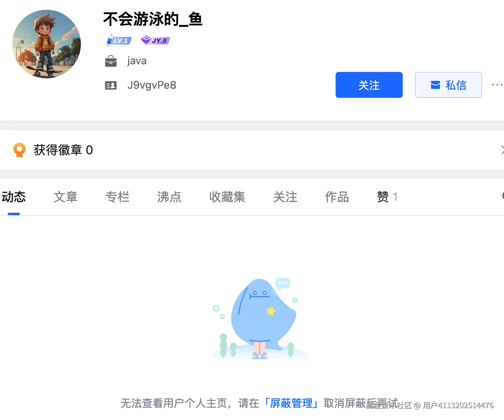The height and width of the screenshot is (420, 504).
Task: Send a private message via 私信 button
Action: pos(448,85)
